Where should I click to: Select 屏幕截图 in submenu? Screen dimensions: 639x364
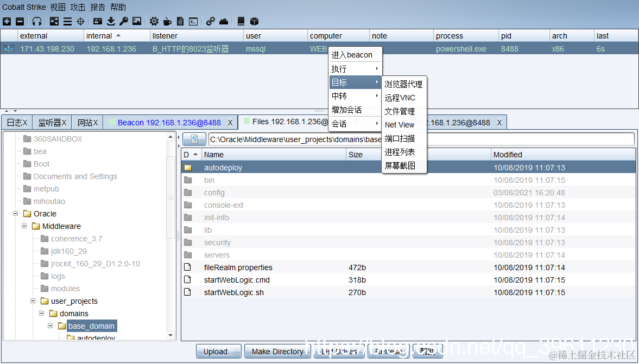(404, 165)
